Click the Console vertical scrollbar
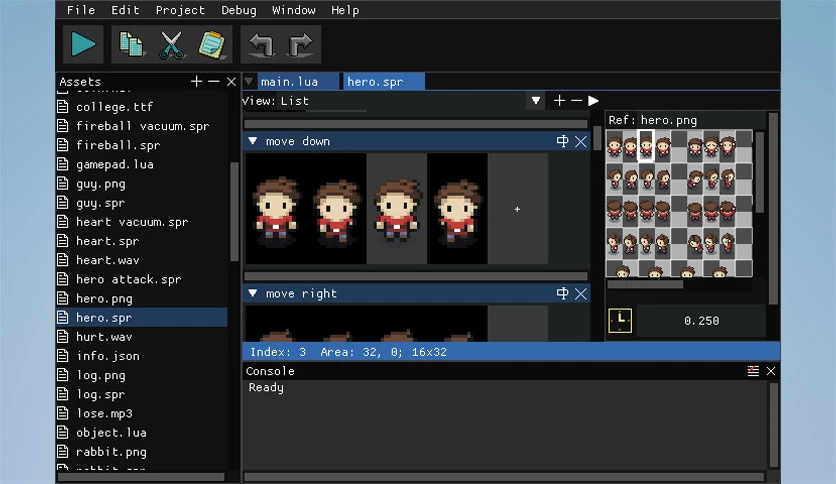Viewport: 836px width, 484px height. point(773,425)
